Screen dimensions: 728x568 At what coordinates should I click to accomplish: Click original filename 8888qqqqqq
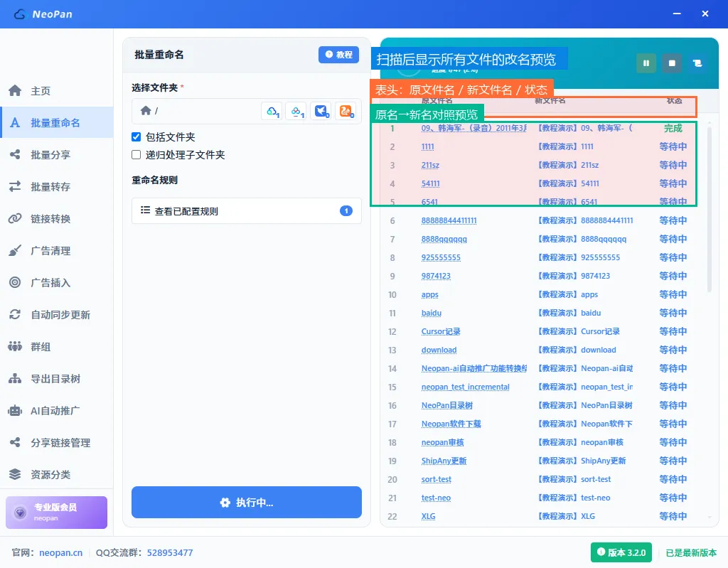pos(444,239)
